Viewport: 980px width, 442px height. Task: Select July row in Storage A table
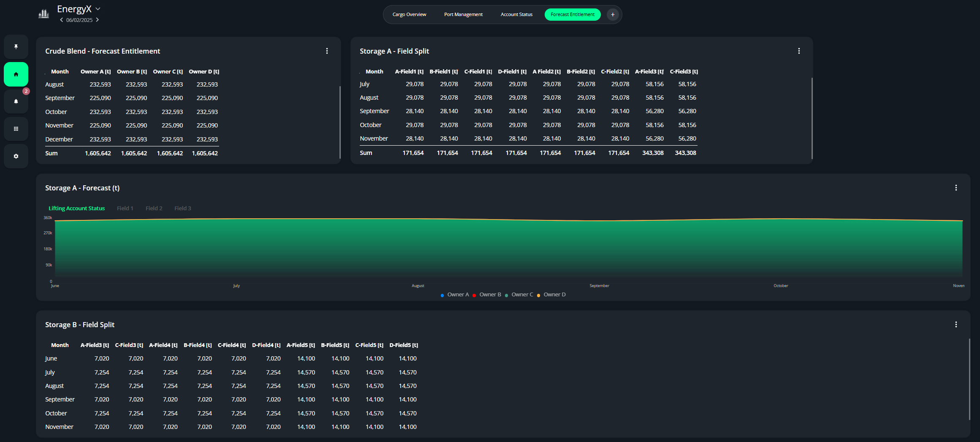click(528, 84)
